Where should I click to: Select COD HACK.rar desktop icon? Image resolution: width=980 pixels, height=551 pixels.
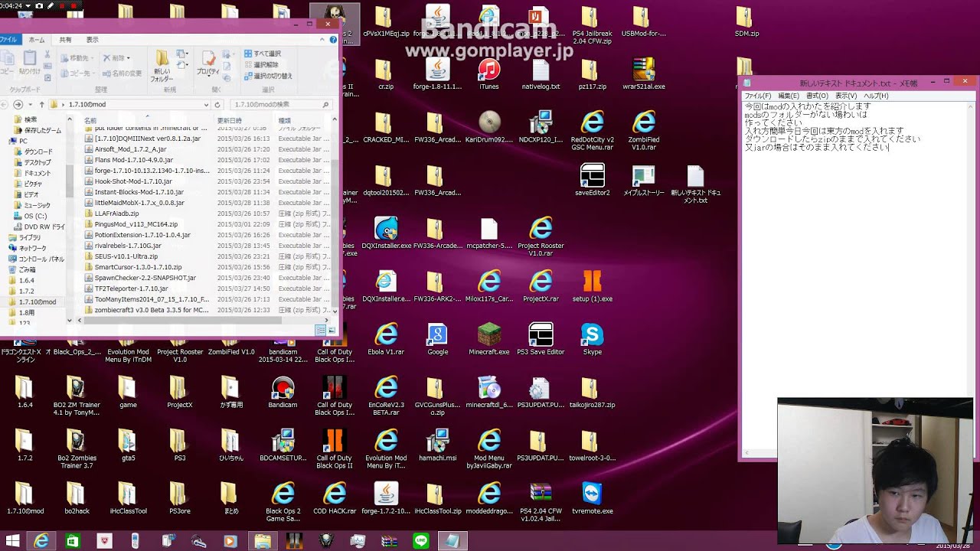click(x=335, y=498)
